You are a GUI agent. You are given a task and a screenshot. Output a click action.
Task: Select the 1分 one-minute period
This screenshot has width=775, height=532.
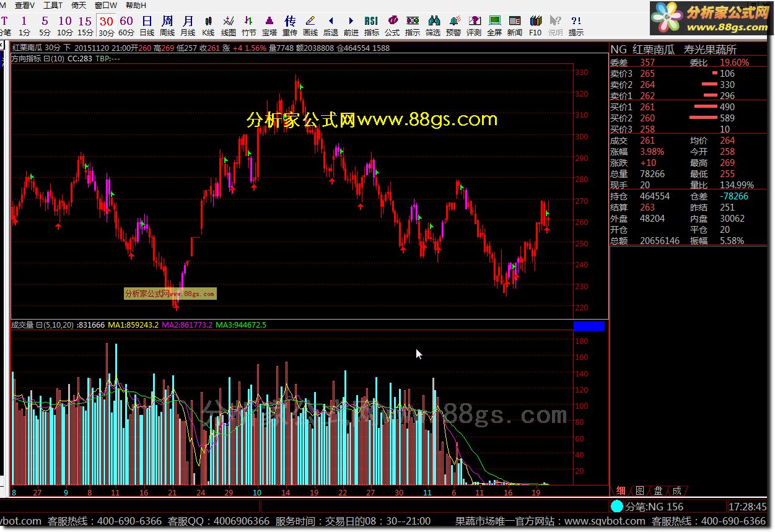[x=24, y=26]
